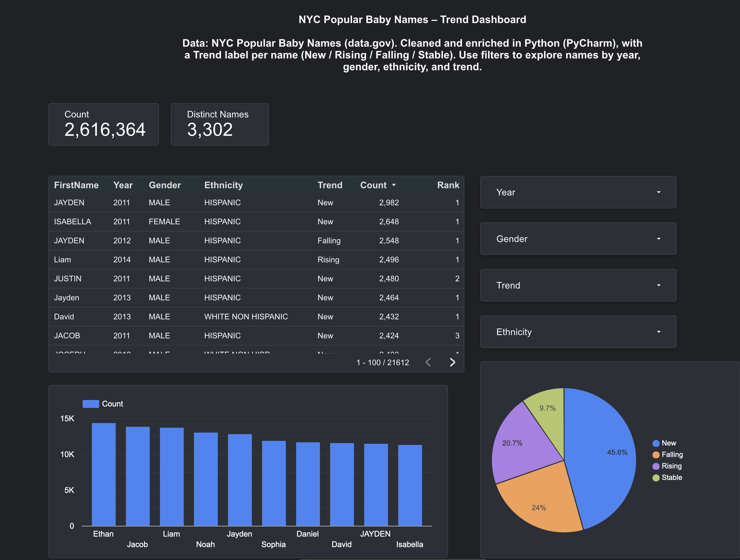The height and width of the screenshot is (560, 740).
Task: Click the previous page arrow
Action: (x=428, y=362)
